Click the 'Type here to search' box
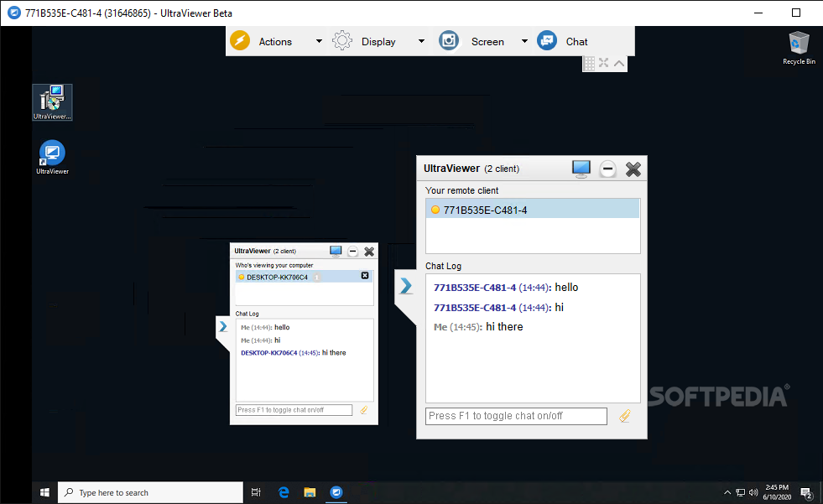 [151, 492]
